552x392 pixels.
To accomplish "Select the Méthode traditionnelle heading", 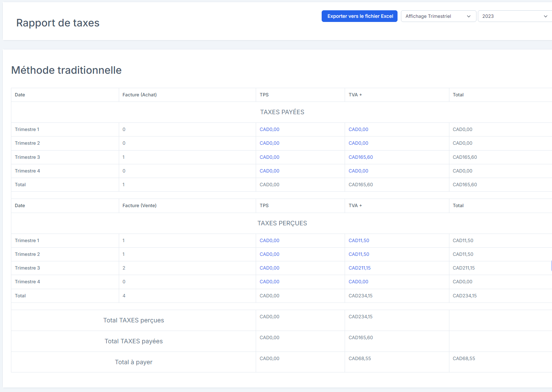I will coord(66,70).
